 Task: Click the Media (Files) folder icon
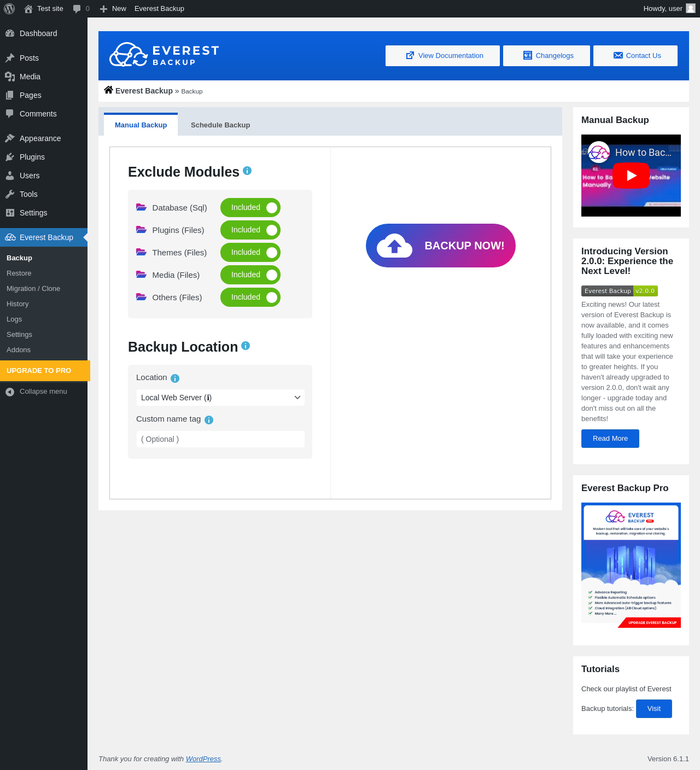tap(141, 275)
